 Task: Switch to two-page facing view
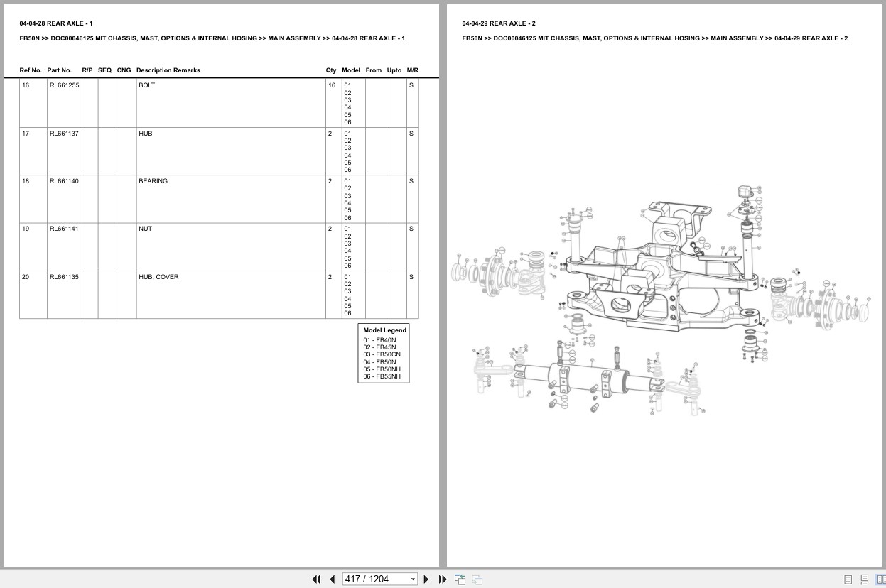pos(881,579)
